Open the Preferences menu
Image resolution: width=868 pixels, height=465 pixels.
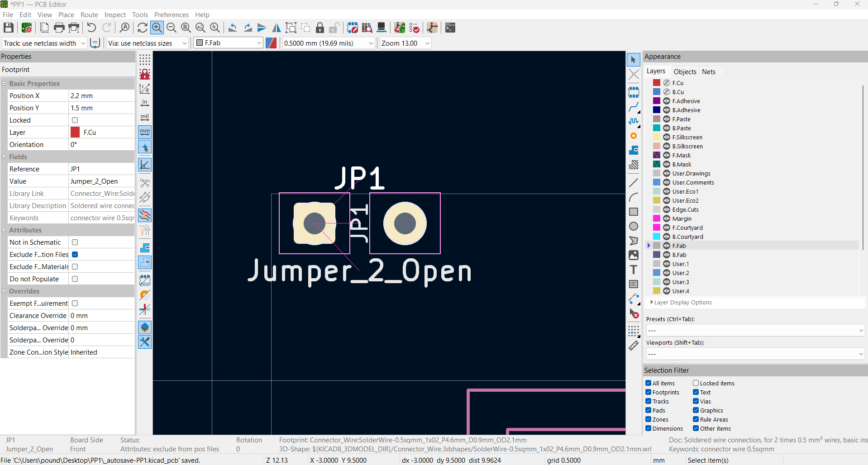coord(172,14)
